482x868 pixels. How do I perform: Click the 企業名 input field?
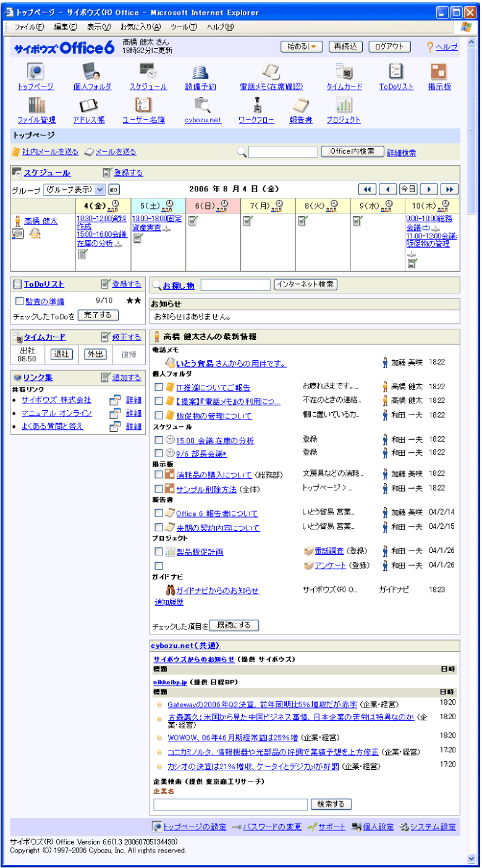[x=230, y=804]
